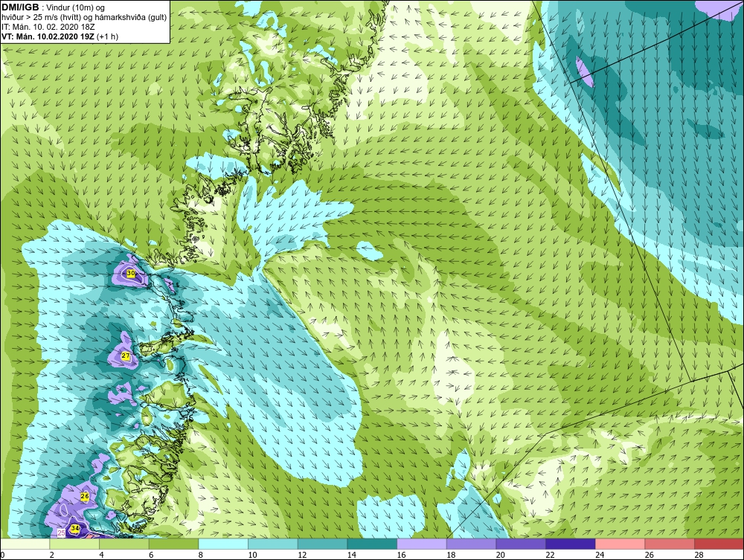This screenshot has width=744, height=560.
Task: Select the 0–2 m/s legend swatch
Action: click(25, 544)
